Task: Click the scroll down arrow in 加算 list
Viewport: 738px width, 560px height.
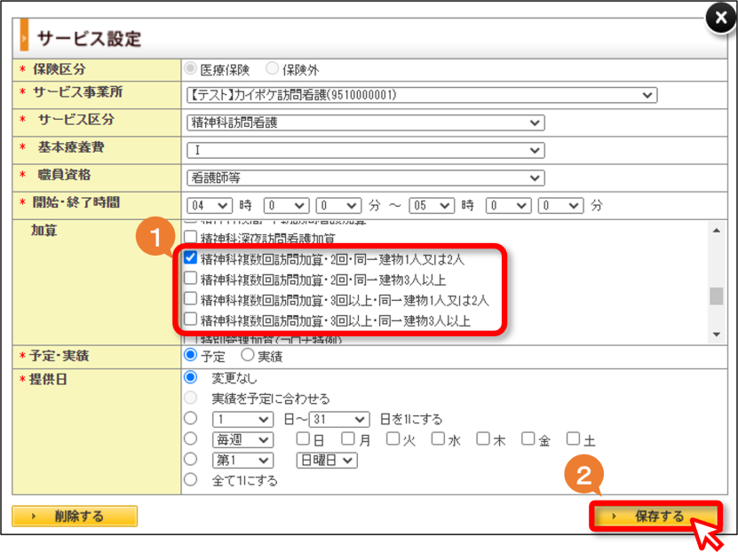Action: (x=717, y=335)
